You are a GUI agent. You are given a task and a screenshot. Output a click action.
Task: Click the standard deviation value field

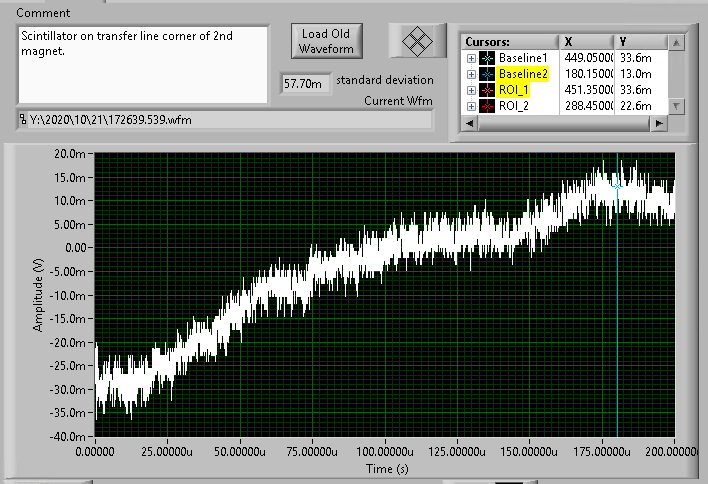coord(304,84)
